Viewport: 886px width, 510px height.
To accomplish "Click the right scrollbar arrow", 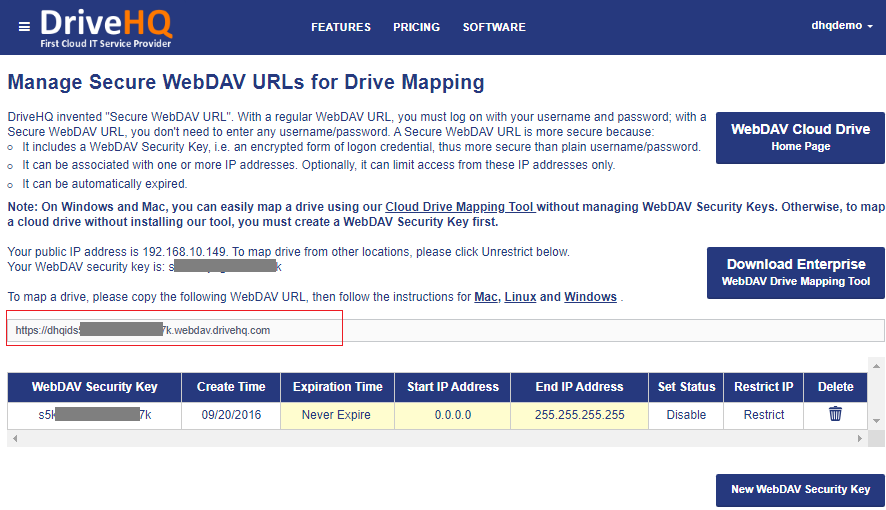I will click(x=859, y=438).
